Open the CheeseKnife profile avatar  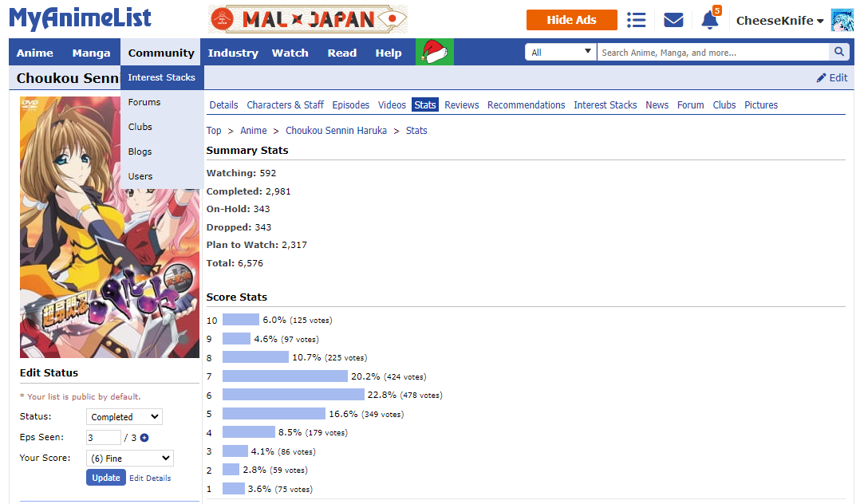coord(842,20)
